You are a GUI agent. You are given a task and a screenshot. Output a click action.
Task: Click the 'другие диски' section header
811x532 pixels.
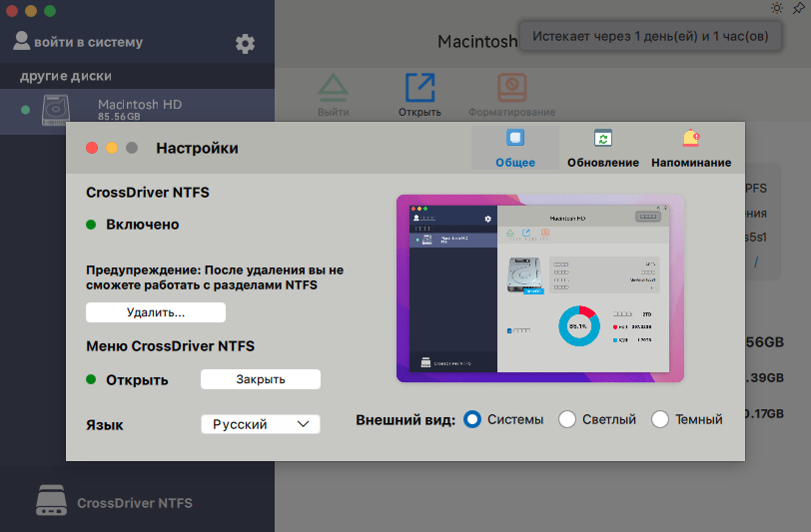point(66,76)
